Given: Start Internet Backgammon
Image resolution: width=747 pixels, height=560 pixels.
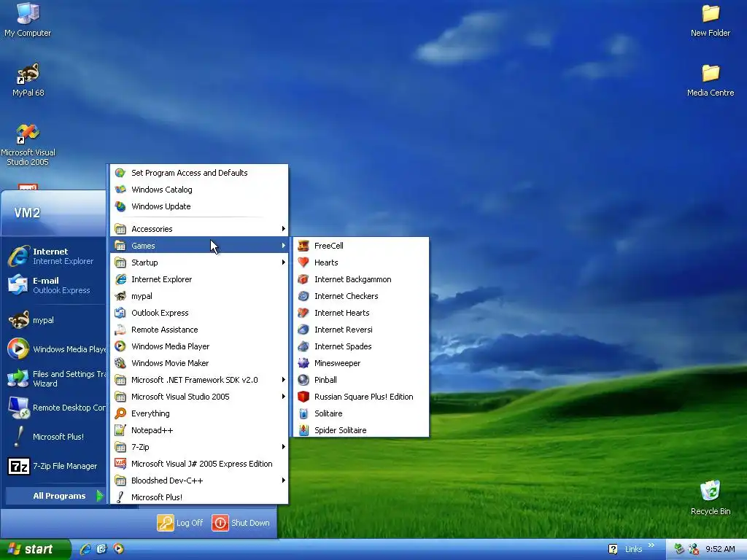Looking at the screenshot, I should 360,279.
